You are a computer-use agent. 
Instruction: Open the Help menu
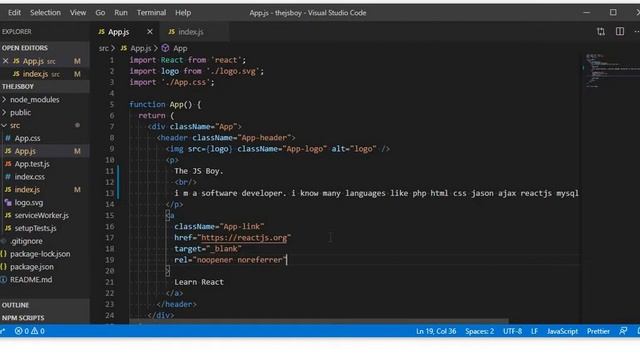183,13
